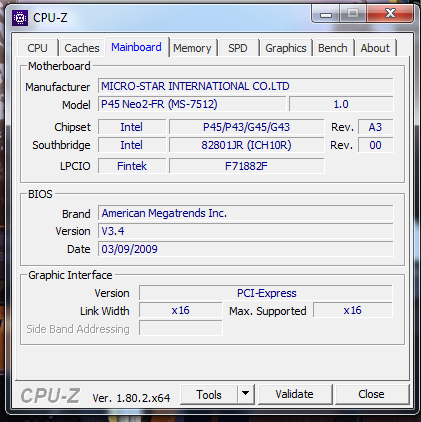Image resolution: width=421 pixels, height=422 pixels.
Task: Open the Tools dropdown arrow
Action: [x=246, y=394]
